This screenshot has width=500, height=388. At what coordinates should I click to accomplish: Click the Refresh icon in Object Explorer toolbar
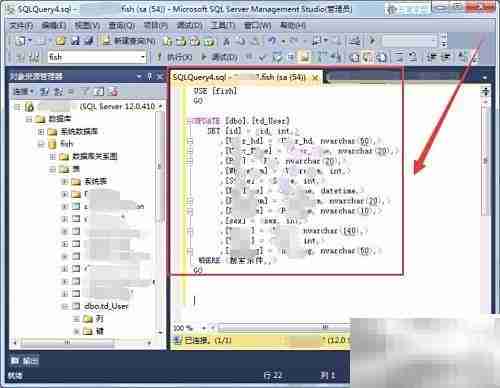click(100, 91)
